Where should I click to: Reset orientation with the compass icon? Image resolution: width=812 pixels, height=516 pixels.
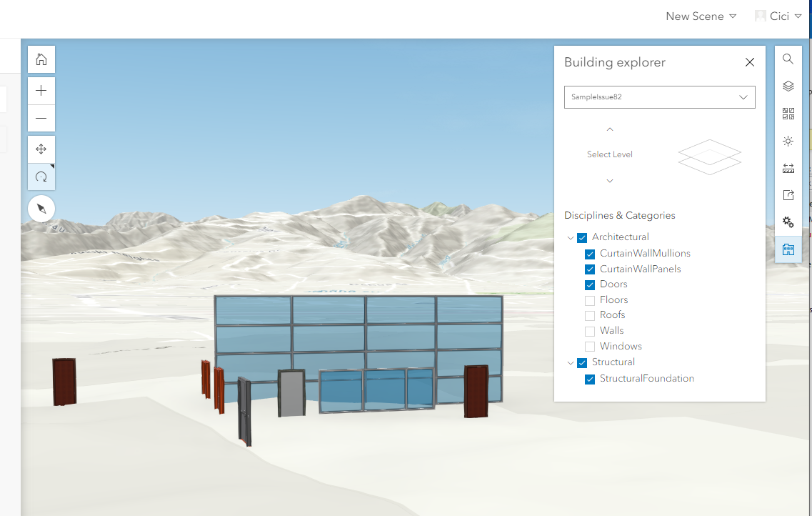click(41, 209)
